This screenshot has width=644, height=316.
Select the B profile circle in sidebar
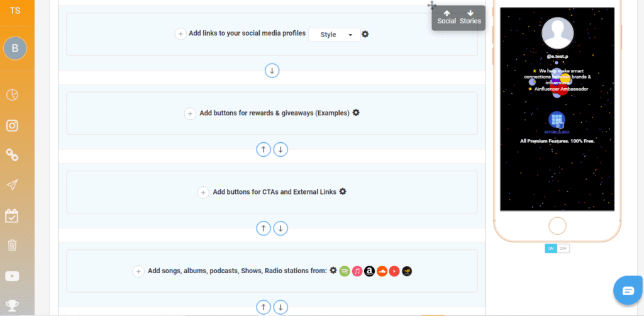(x=15, y=48)
